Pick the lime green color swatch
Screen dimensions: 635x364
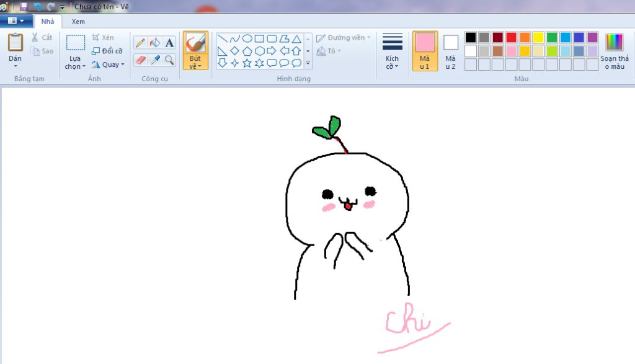click(552, 51)
